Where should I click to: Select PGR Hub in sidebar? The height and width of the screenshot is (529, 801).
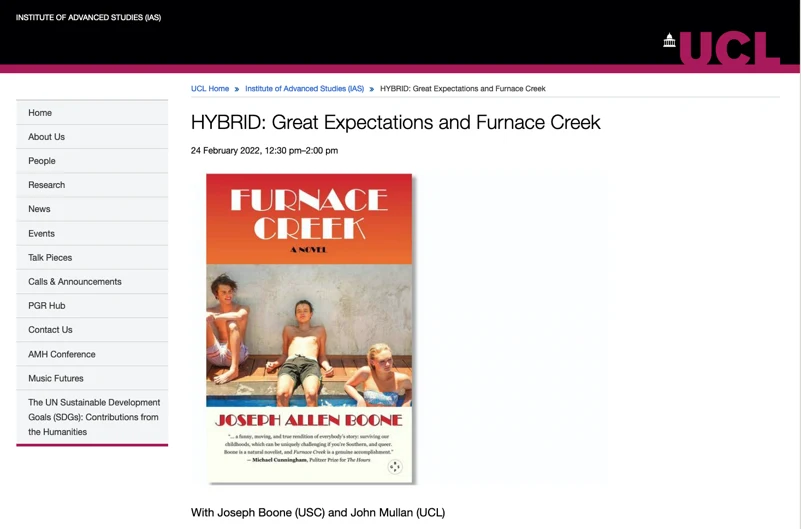pyautogui.click(x=92, y=305)
